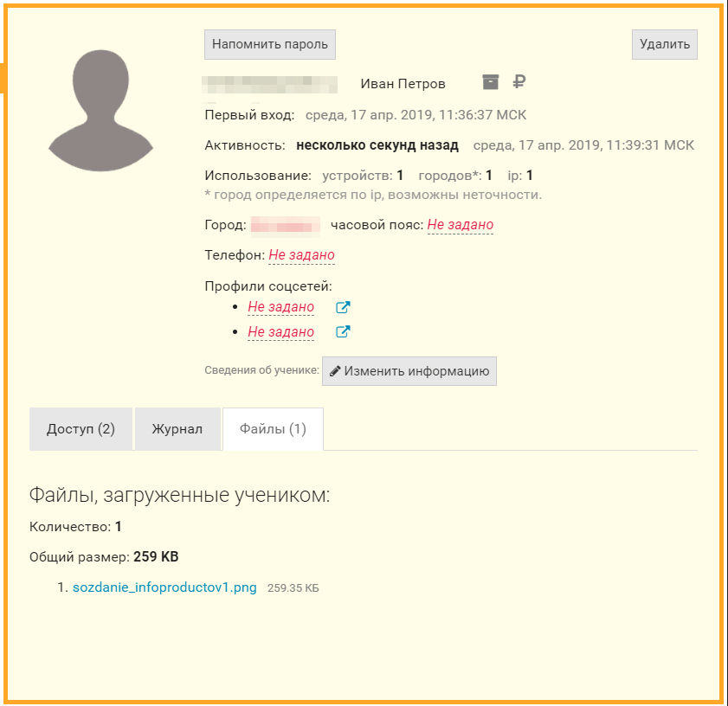The image size is (728, 706).
Task: Click the bold несколько секунд назад activity text
Action: pyautogui.click(x=377, y=145)
